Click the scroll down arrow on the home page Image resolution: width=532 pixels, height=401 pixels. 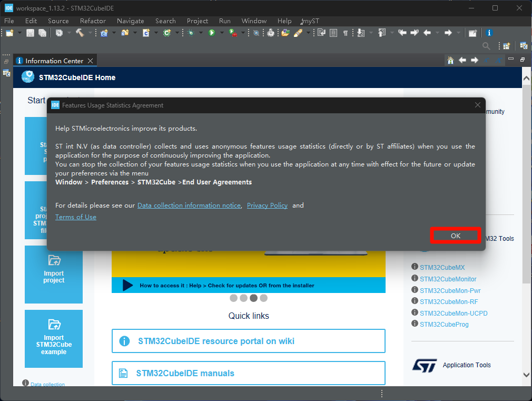point(526,375)
